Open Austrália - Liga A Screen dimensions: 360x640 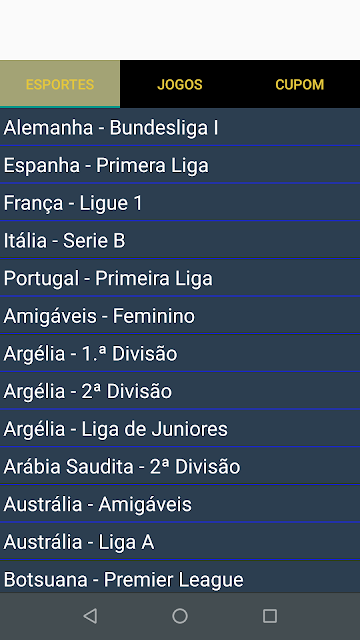click(x=180, y=542)
